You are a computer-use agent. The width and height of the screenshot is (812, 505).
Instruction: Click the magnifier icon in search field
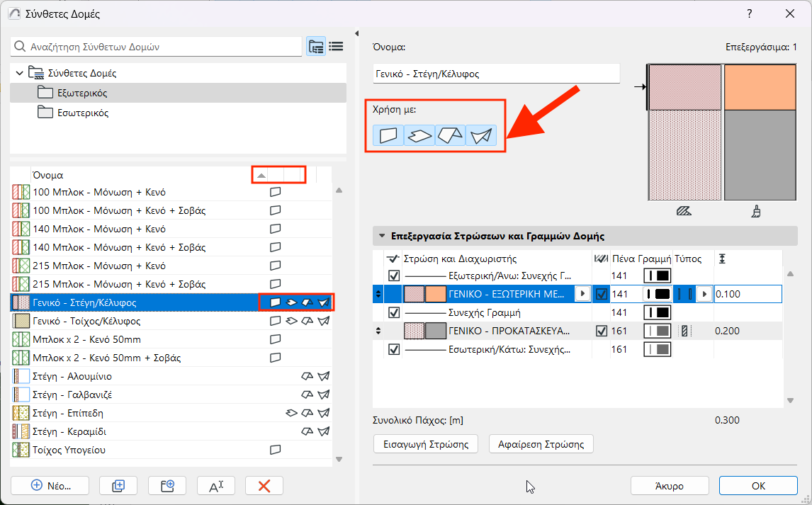(20, 47)
